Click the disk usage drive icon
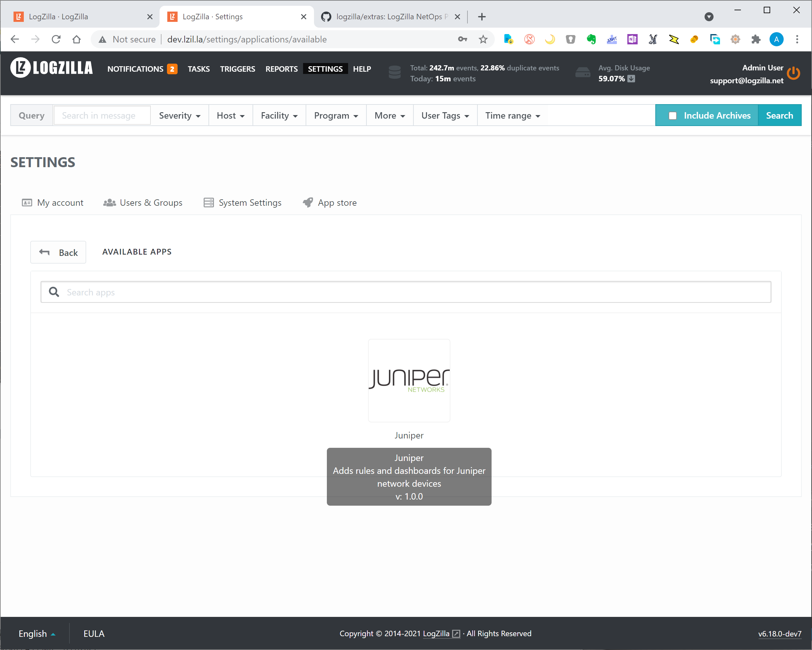The image size is (812, 650). (583, 72)
